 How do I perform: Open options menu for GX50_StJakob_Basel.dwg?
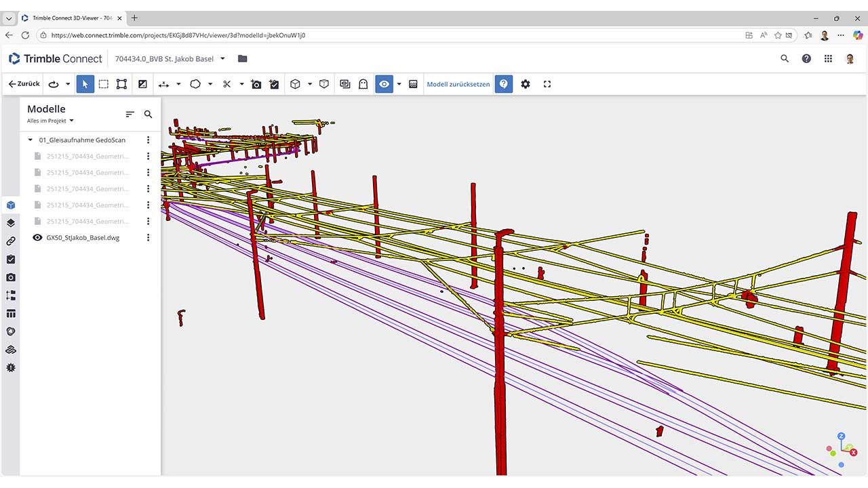click(148, 238)
